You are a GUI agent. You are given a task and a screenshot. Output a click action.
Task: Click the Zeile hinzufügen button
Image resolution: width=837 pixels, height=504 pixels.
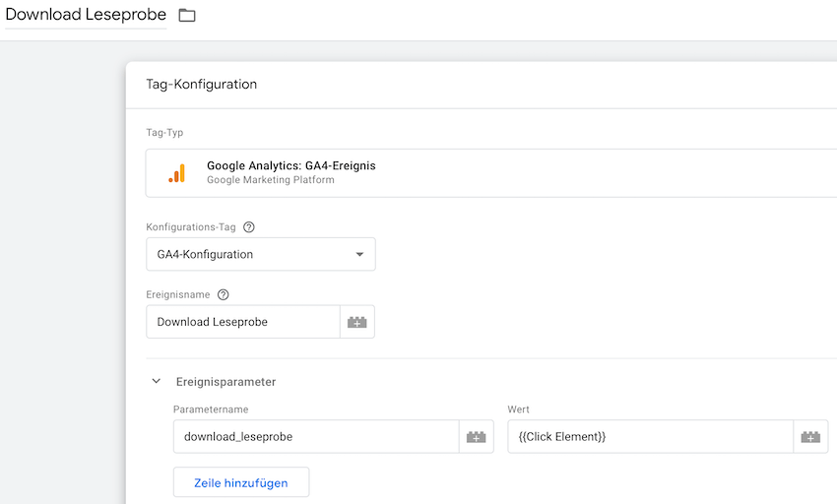coord(241,482)
